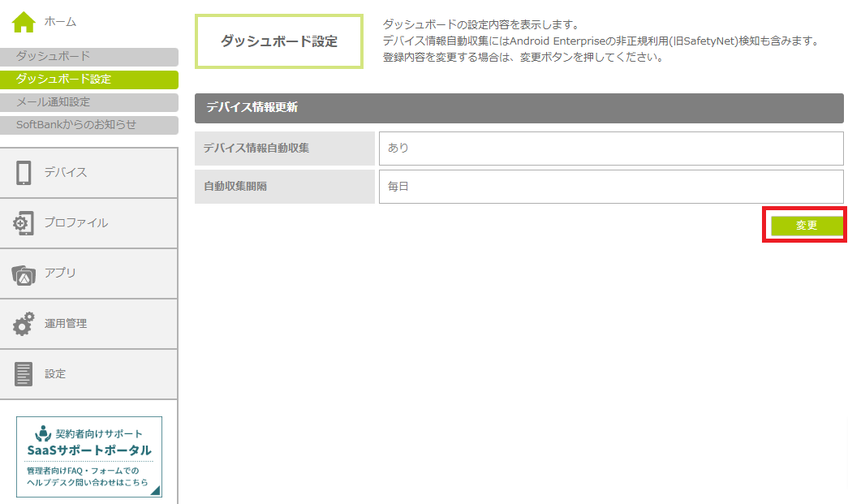The width and height of the screenshot is (848, 504).
Task: Click the 運用管理 double-gear icon
Action: click(24, 324)
